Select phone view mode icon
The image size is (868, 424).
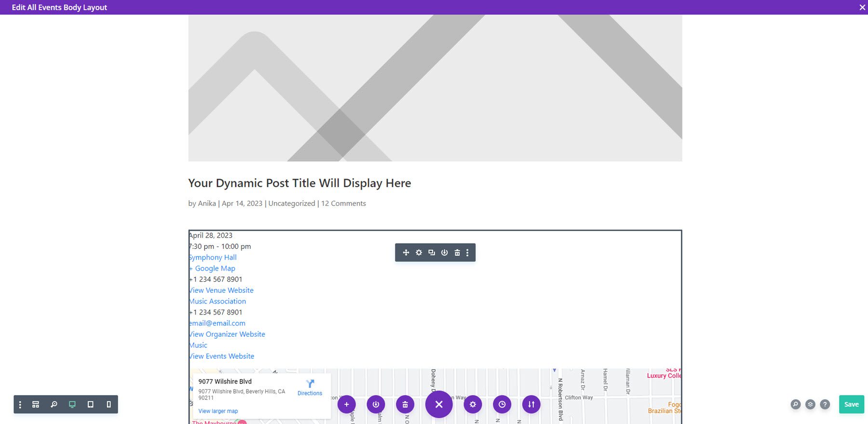tap(108, 405)
